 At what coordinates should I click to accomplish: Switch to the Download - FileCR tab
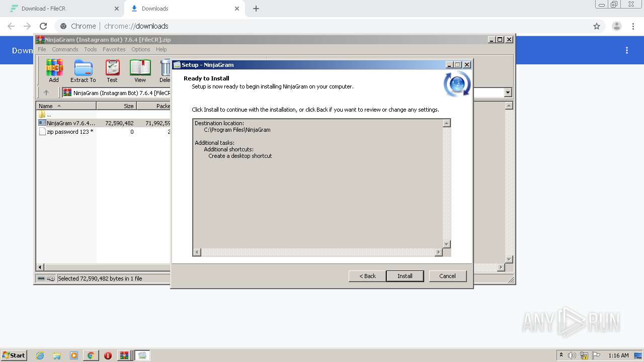point(64,9)
